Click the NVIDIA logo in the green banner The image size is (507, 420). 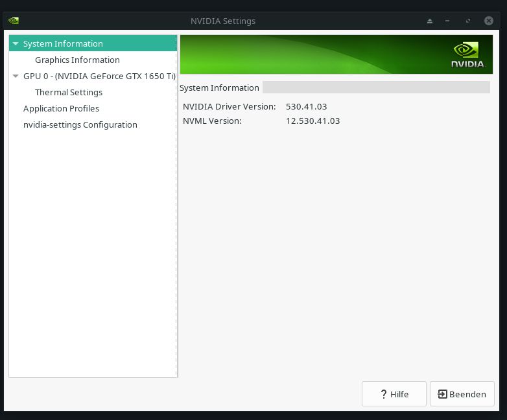467,55
